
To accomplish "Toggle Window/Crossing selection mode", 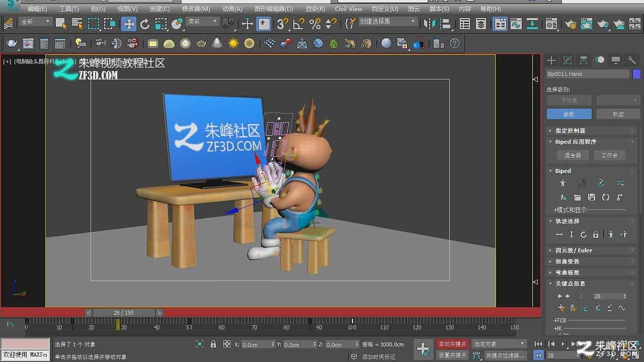I will [109, 24].
